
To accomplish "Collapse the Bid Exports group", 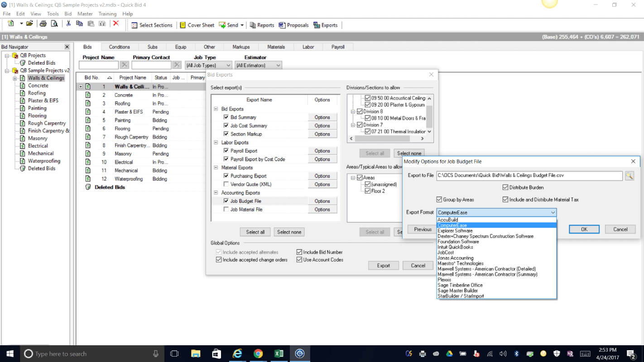I will [216, 109].
